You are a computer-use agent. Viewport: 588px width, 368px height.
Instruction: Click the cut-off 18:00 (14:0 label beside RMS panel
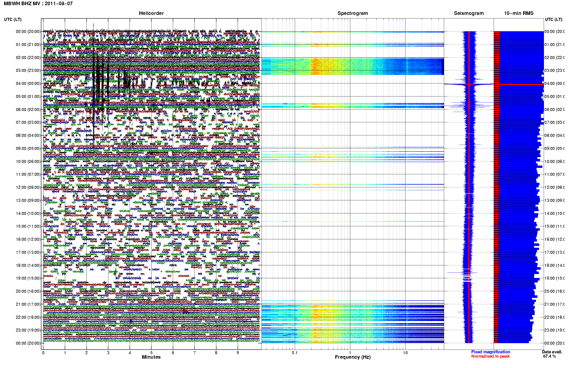point(555,265)
